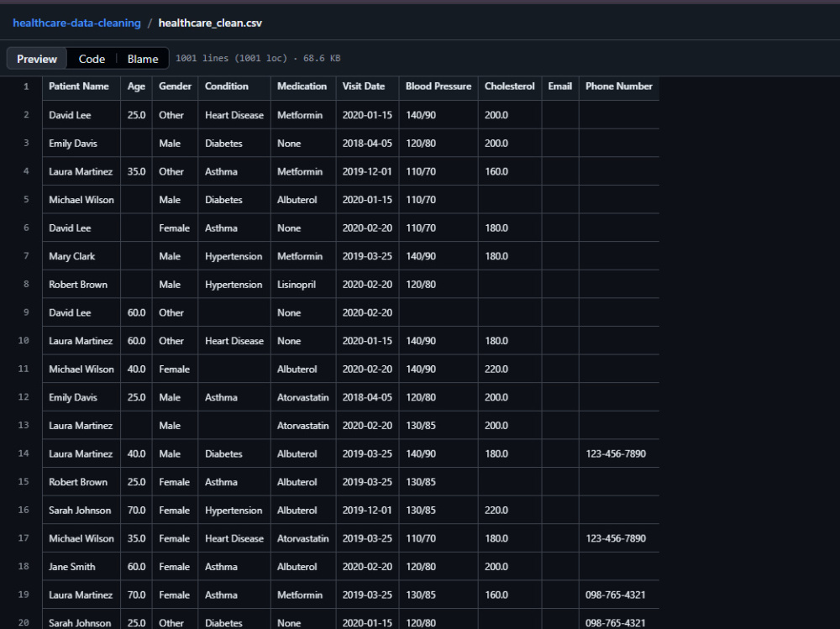Click blood pressure '130/85' in row 13
The height and width of the screenshot is (629, 840).
421,426
